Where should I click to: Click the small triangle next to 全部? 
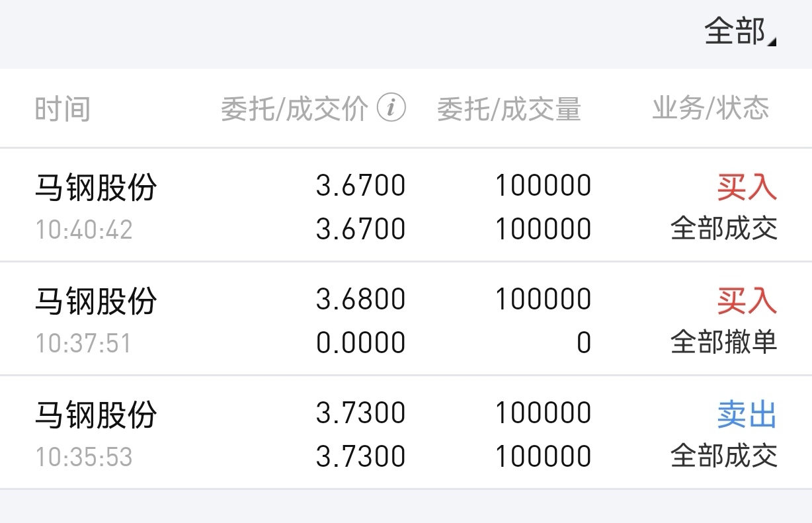772,40
